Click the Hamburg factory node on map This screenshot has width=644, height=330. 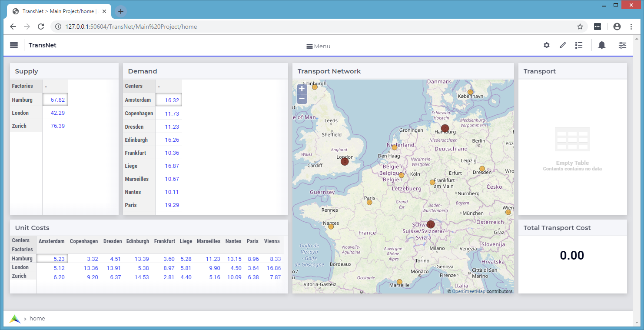point(445,128)
